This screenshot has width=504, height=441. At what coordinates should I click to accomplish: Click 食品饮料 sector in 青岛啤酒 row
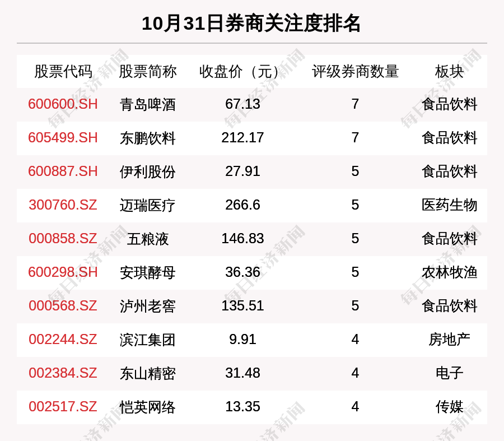449,105
